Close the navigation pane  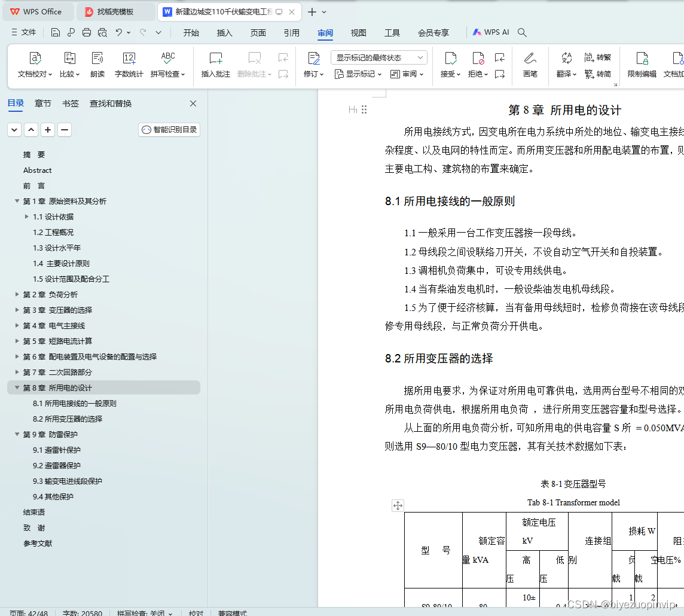[x=193, y=103]
